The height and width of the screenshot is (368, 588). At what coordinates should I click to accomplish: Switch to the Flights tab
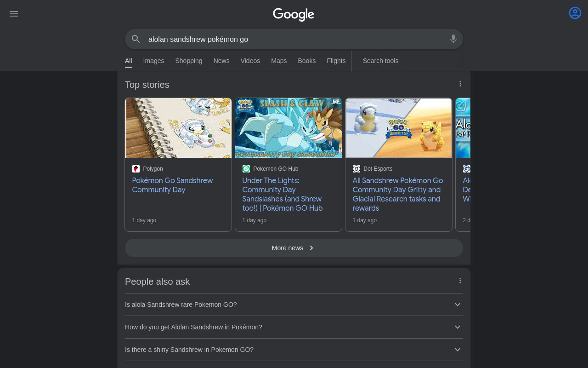click(336, 61)
